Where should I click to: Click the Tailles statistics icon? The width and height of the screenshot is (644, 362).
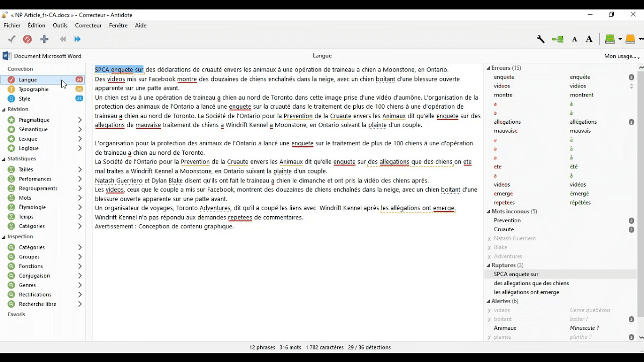[11, 169]
